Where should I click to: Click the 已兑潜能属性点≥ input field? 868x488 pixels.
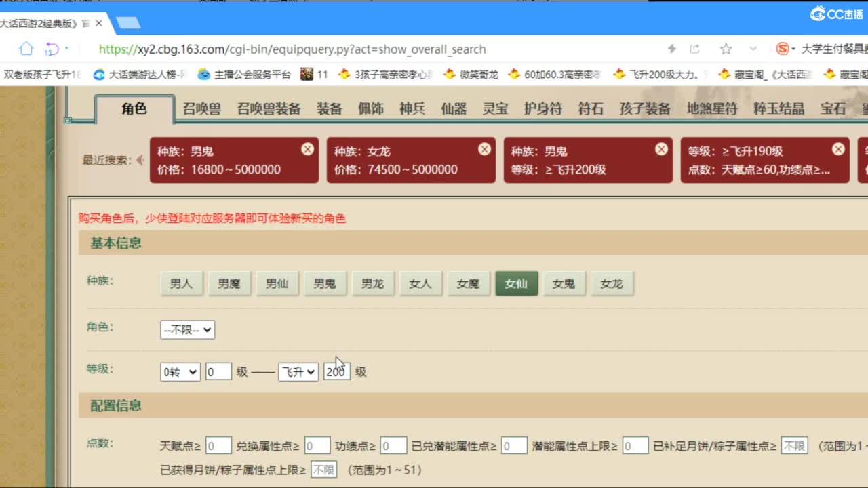(515, 446)
